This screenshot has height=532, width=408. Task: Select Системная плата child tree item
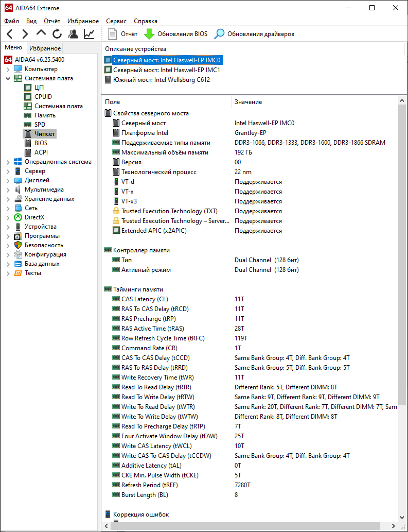pos(59,106)
